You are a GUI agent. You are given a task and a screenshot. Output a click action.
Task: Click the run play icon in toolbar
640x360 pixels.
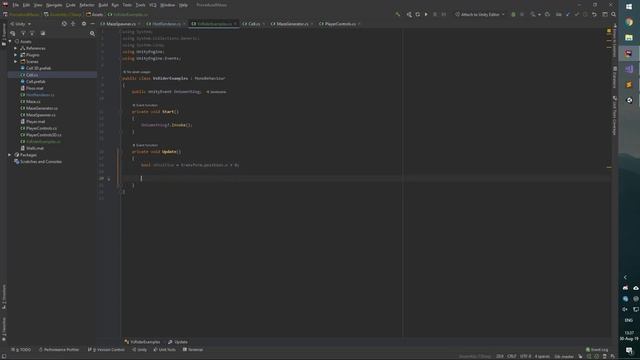(x=426, y=14)
